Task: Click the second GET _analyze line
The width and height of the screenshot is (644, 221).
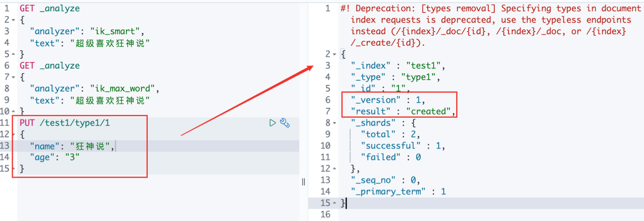Action: point(50,65)
